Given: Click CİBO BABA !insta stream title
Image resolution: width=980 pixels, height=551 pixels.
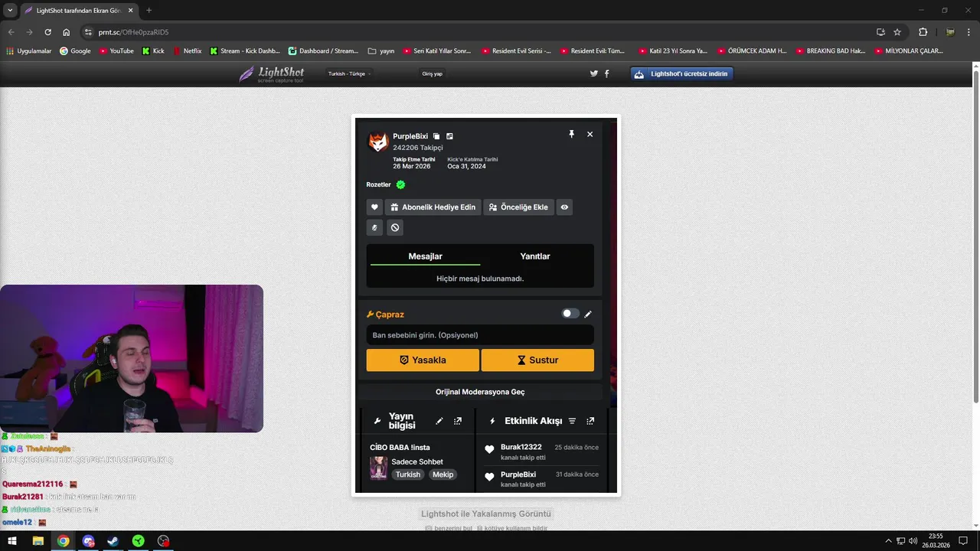Looking at the screenshot, I should [400, 448].
